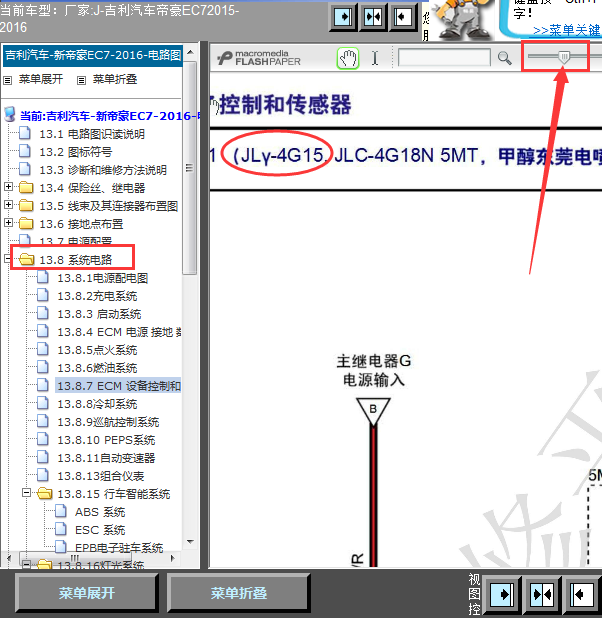The image size is (602, 618).
Task: Open 13.8.5点火系统 page
Action: pyautogui.click(x=97, y=350)
